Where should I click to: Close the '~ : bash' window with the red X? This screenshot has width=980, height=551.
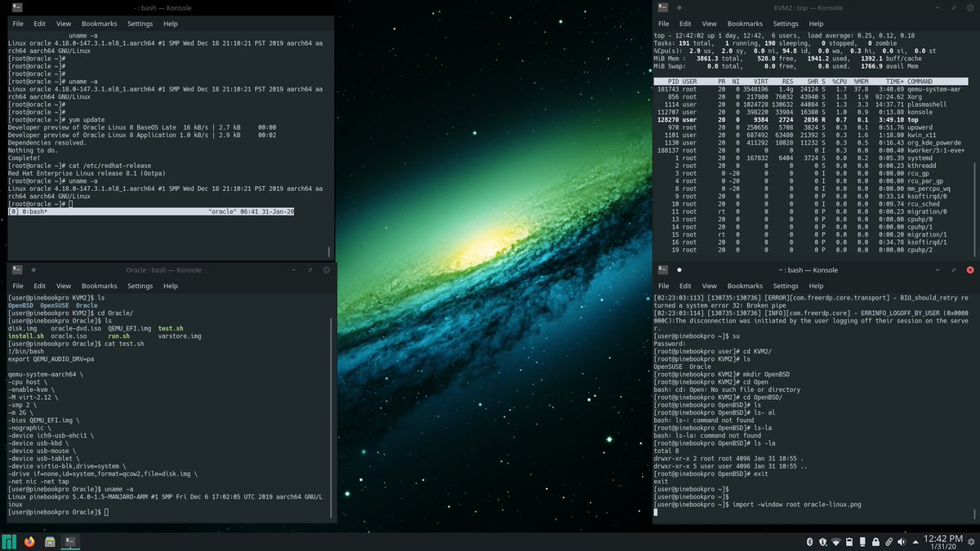(x=969, y=270)
